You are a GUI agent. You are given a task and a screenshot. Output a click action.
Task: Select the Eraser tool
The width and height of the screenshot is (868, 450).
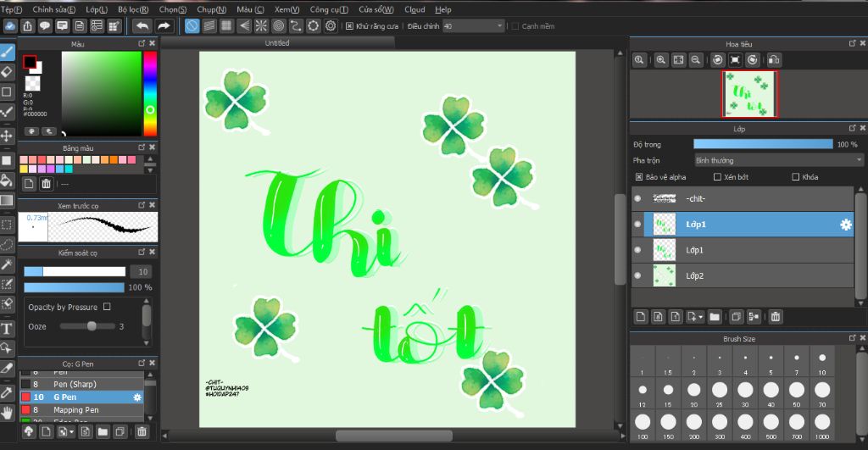click(x=7, y=72)
